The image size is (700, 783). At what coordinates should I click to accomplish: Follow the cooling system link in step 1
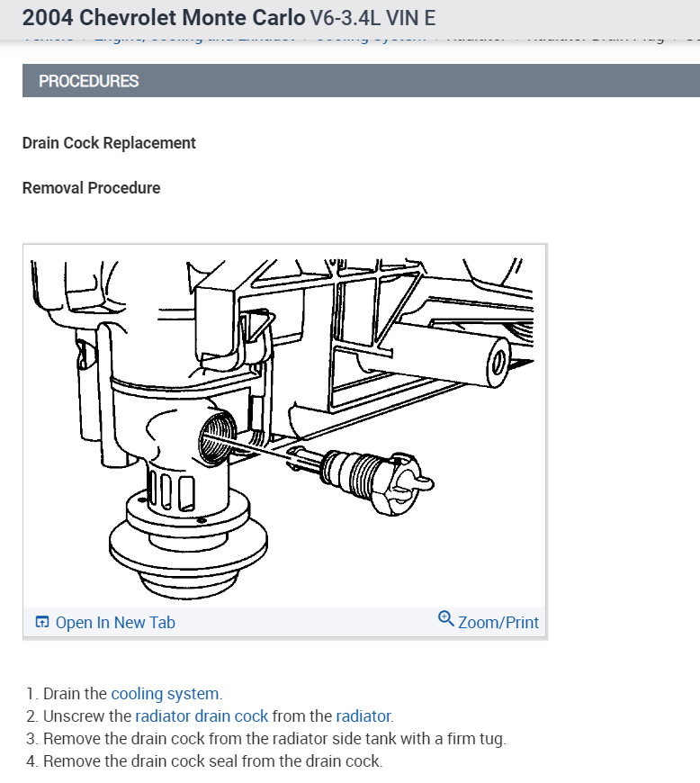(x=165, y=694)
